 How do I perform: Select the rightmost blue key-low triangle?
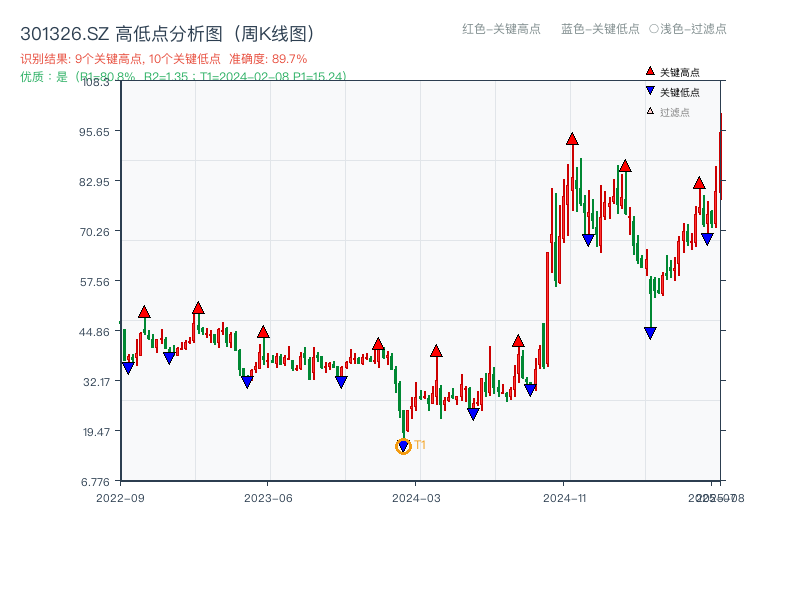707,239
